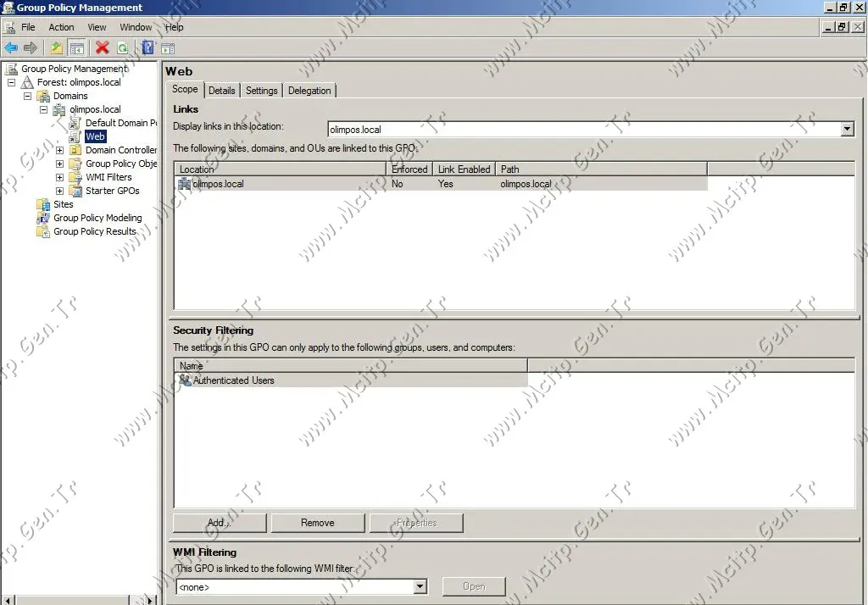Click the Link Enabled column header

coord(464,169)
